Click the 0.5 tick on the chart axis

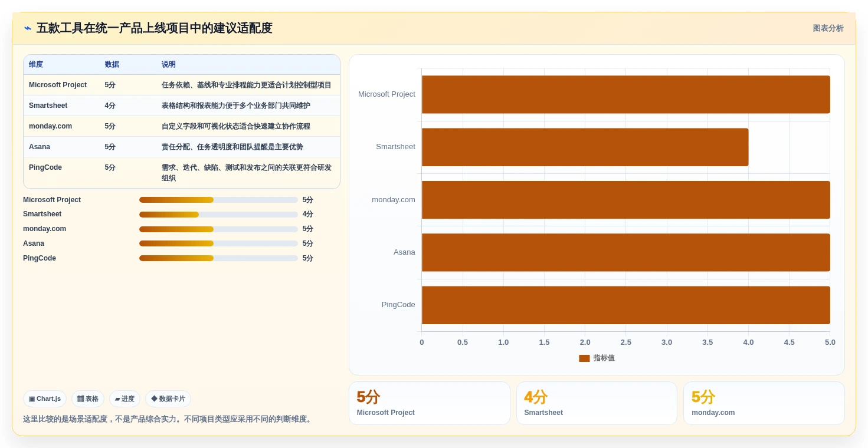pyautogui.click(x=463, y=342)
